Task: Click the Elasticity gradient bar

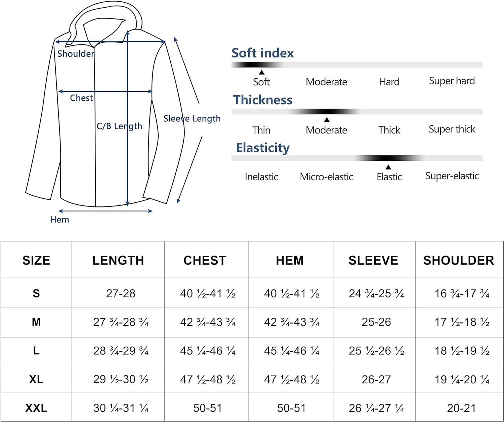Action: 357,158
